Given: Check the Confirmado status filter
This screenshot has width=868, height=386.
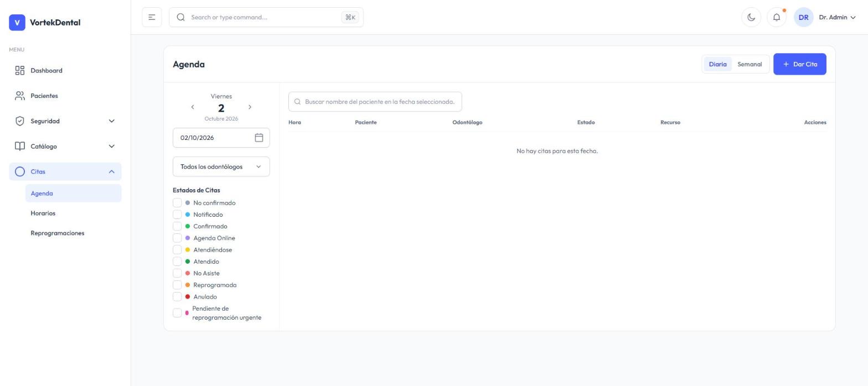Looking at the screenshot, I should click(177, 226).
